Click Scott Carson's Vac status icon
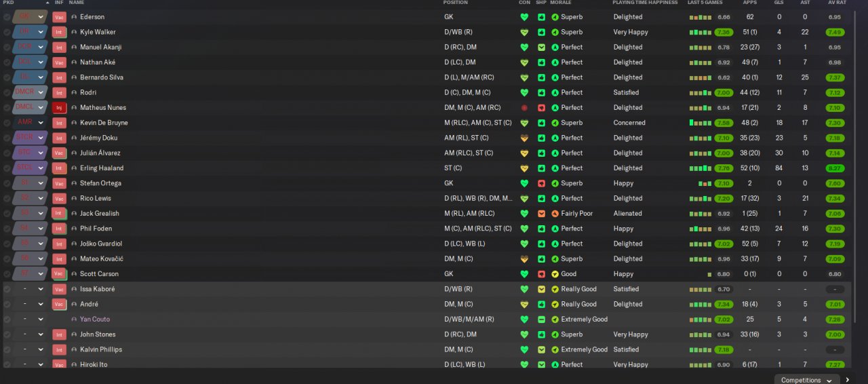The width and height of the screenshot is (868, 384). [60, 273]
